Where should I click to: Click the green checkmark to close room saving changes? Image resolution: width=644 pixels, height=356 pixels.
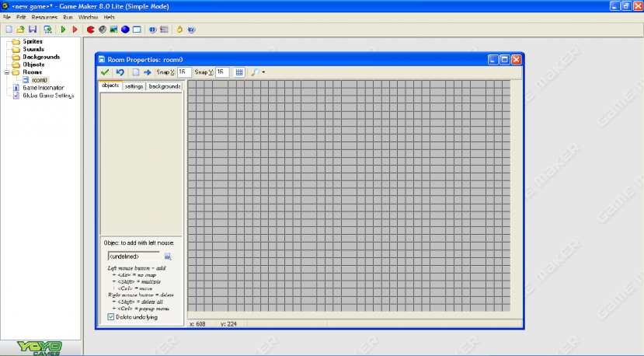(105, 72)
